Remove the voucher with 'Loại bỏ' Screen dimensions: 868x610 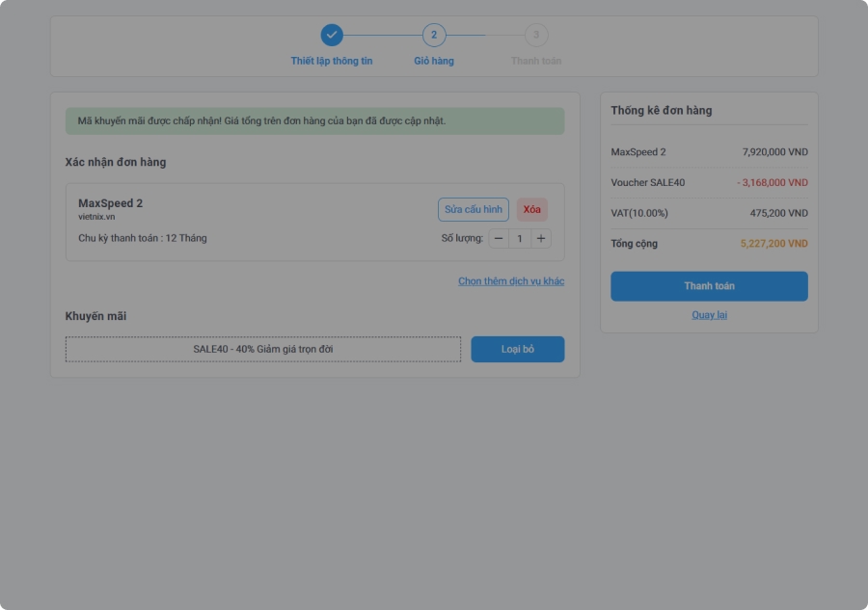(x=517, y=349)
